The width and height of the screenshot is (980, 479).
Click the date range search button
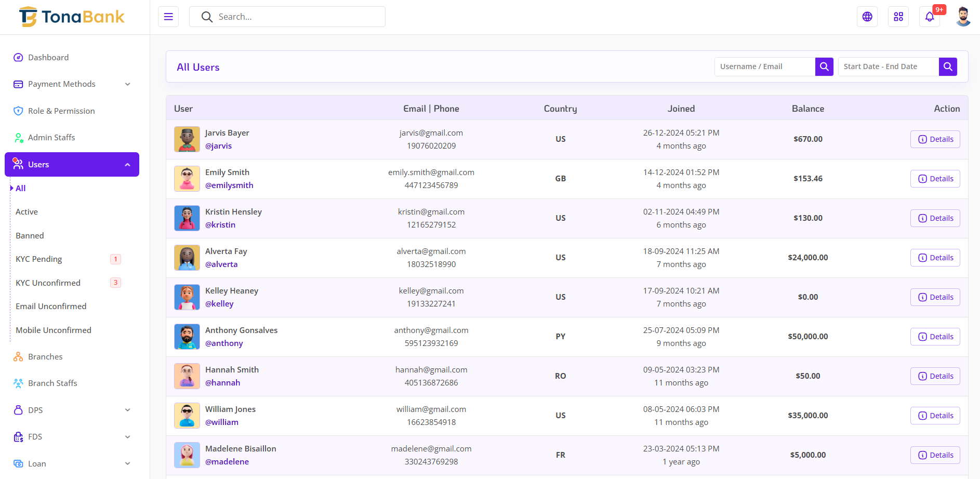(947, 66)
